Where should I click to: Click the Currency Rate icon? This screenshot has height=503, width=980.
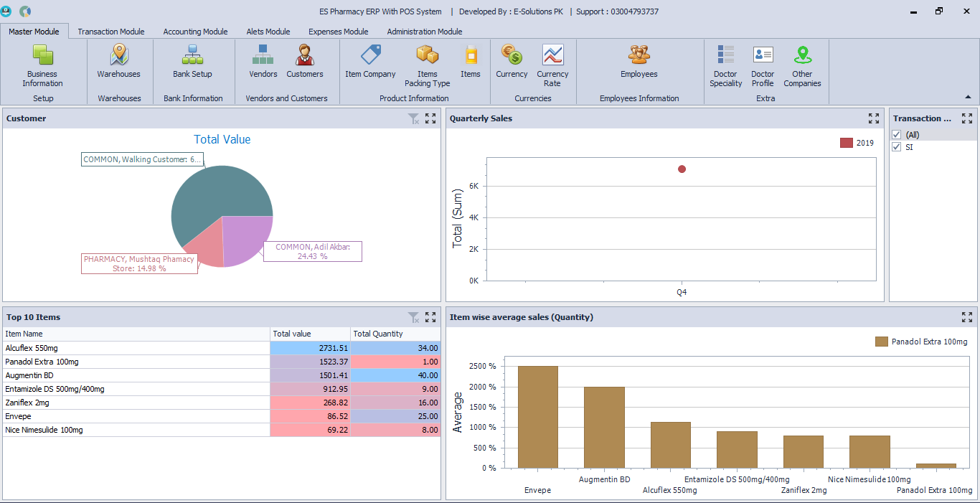552,65
